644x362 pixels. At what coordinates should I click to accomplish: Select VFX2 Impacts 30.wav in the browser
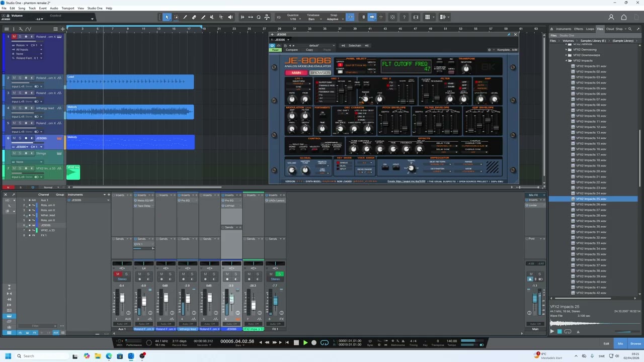click(x=591, y=226)
